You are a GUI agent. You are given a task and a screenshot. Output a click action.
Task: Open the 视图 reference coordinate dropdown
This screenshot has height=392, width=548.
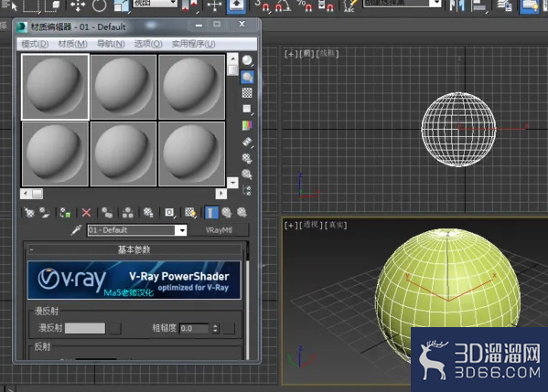(156, 3)
